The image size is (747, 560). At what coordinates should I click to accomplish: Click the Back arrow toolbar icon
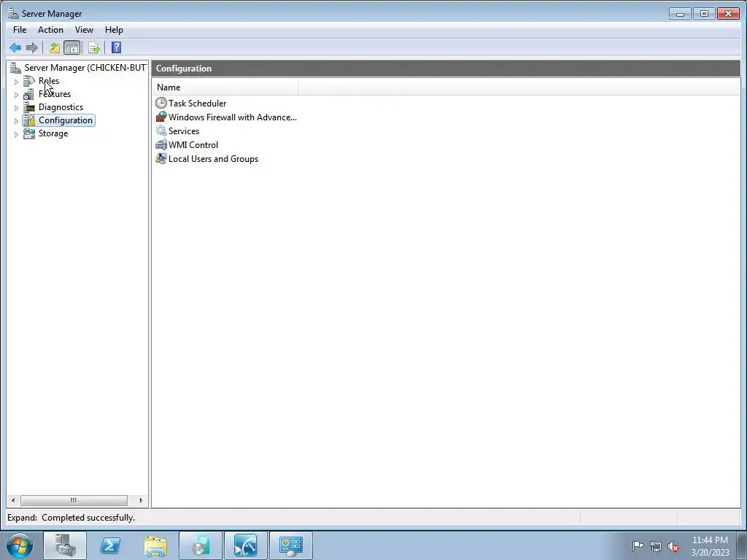click(x=15, y=47)
